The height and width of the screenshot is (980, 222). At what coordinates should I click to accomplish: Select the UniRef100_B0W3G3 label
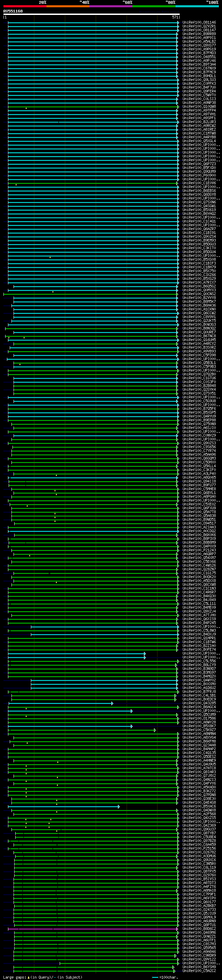[199, 324]
